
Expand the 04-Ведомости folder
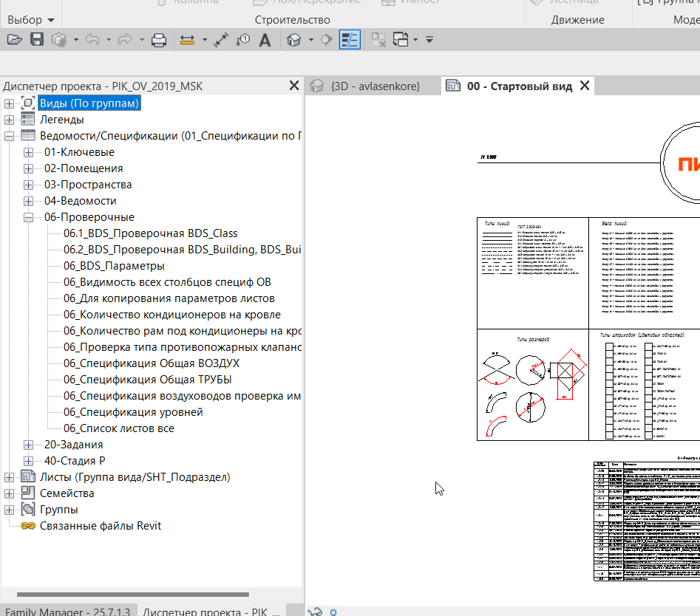pos(28,201)
